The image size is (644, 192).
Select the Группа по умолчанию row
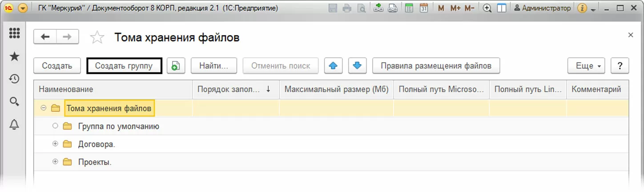click(x=118, y=126)
